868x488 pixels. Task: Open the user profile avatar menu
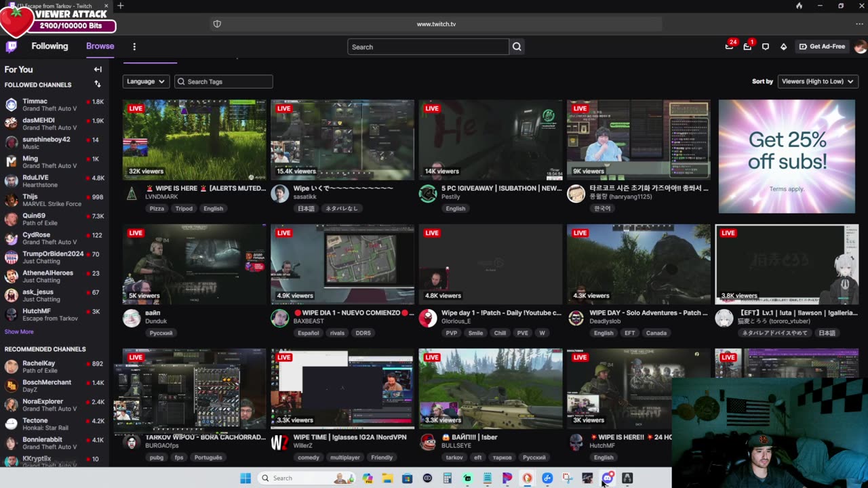tap(860, 46)
